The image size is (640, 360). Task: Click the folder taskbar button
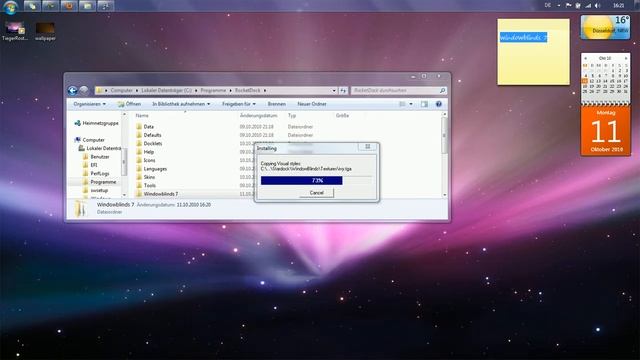[x=87, y=5]
